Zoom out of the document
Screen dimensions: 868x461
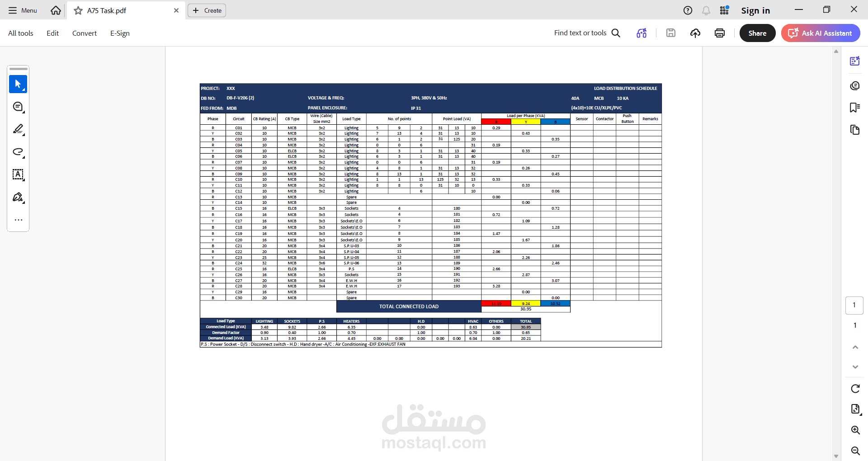(x=856, y=451)
